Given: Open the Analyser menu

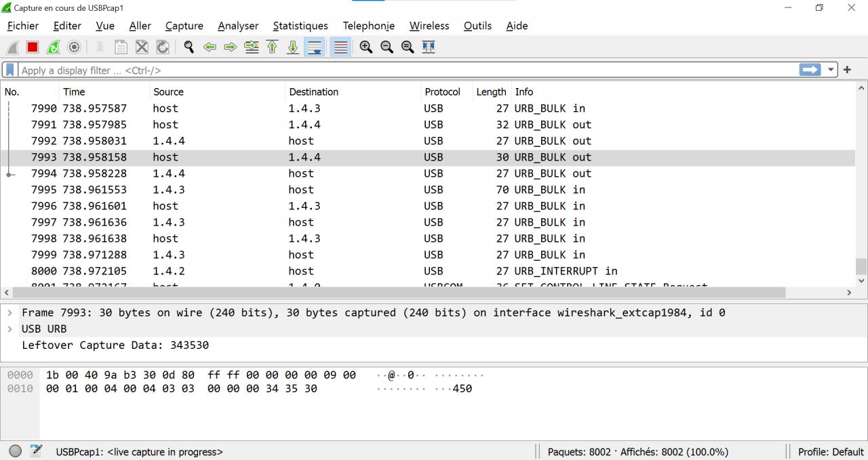Looking at the screenshot, I should 237,26.
